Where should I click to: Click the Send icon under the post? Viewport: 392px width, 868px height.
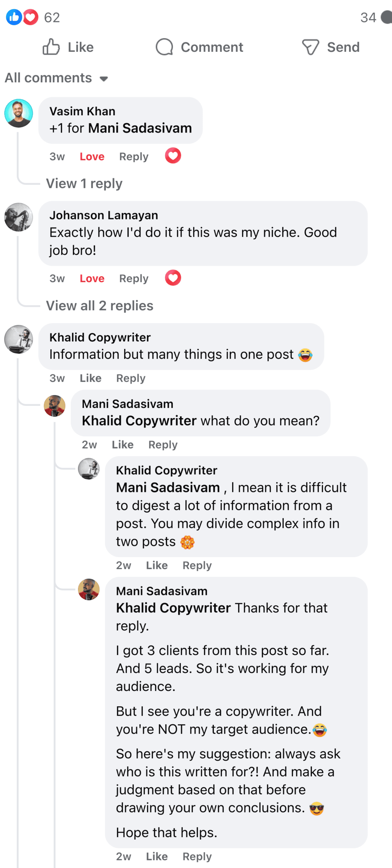point(310,47)
